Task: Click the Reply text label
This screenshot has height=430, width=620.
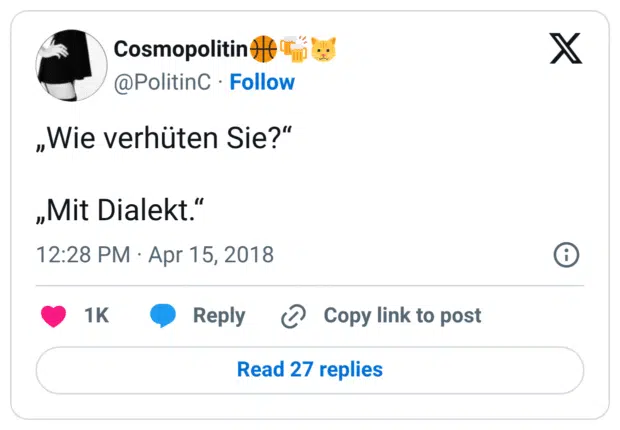Action: [218, 316]
